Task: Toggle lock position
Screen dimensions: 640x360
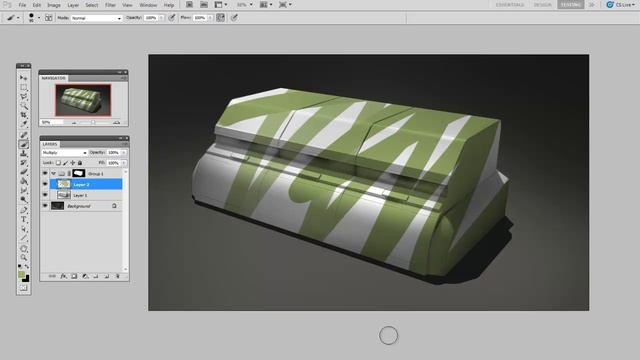Action: click(x=73, y=163)
